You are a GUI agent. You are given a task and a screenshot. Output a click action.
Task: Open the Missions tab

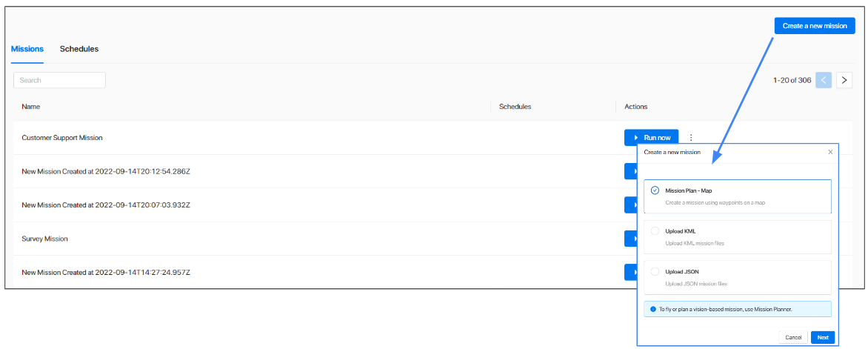(27, 49)
